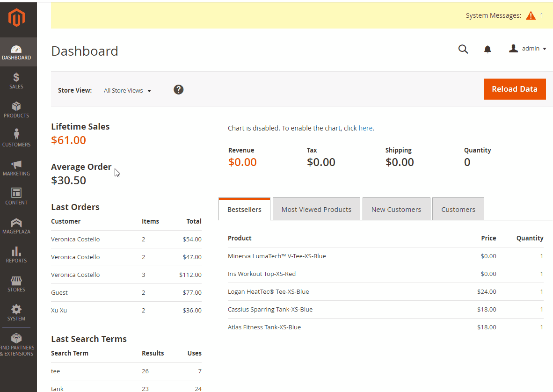Expand the All Store Views dropdown
Screen dimensions: 553x392
127,91
